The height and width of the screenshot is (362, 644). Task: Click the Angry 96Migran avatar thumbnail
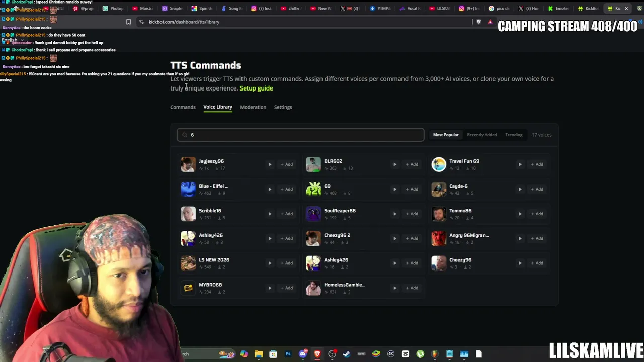439,238
